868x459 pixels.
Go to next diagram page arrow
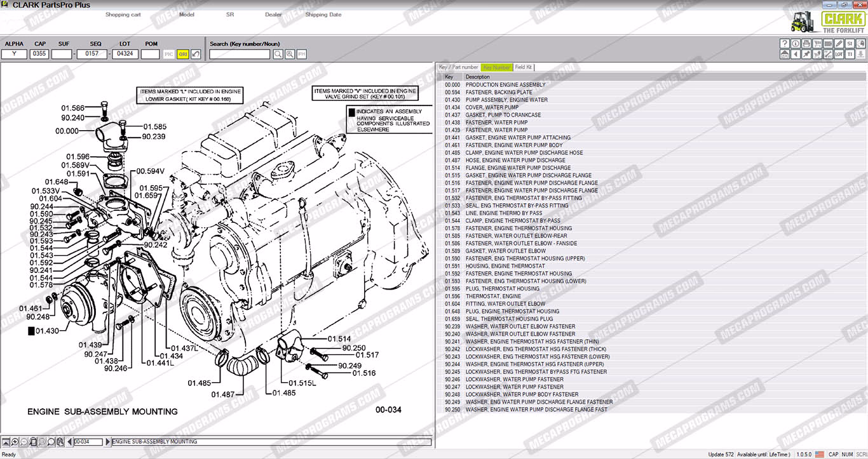pos(108,442)
